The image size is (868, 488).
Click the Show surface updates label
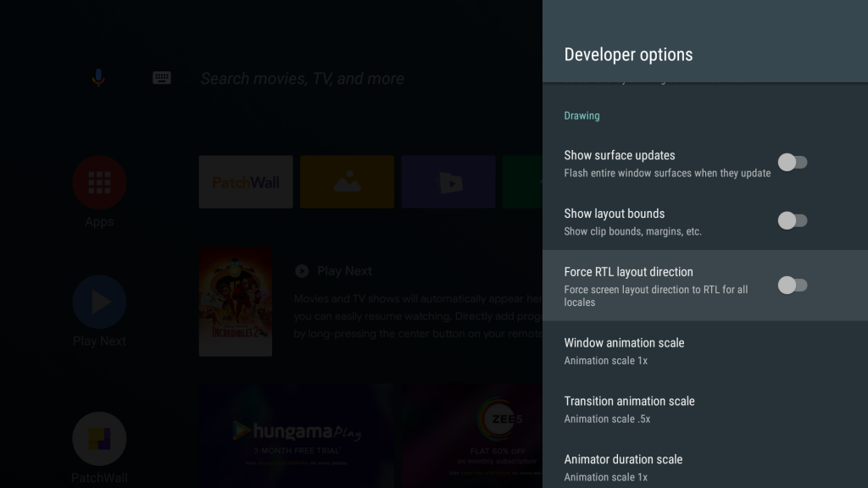[620, 156]
